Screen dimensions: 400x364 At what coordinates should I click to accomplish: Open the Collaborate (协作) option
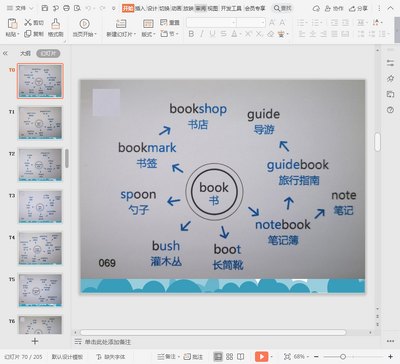point(334,8)
